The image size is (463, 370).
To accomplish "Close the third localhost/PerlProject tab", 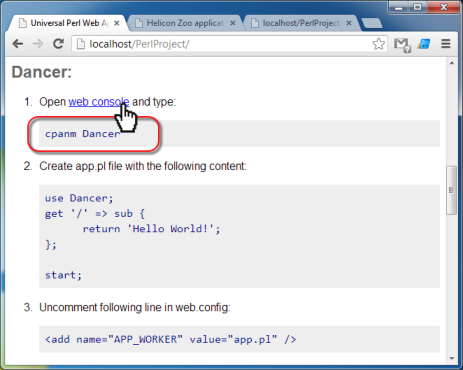I will [349, 23].
